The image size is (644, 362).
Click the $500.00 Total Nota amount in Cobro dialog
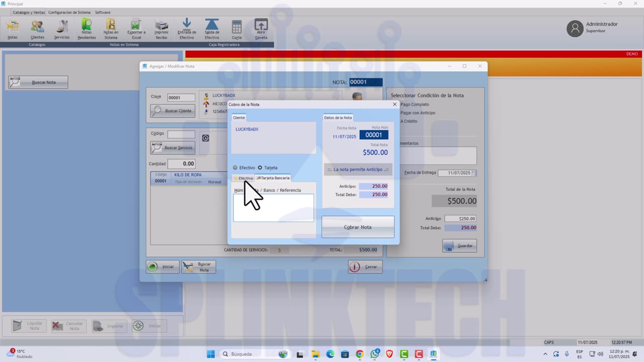click(x=375, y=152)
